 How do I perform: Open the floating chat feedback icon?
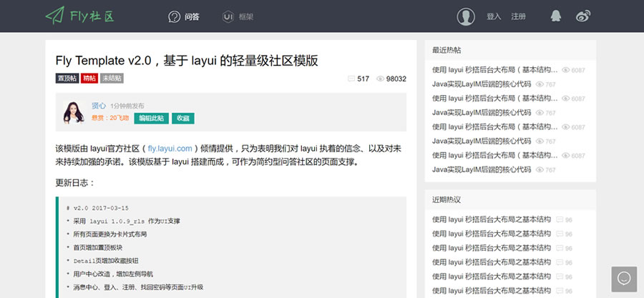(624, 279)
